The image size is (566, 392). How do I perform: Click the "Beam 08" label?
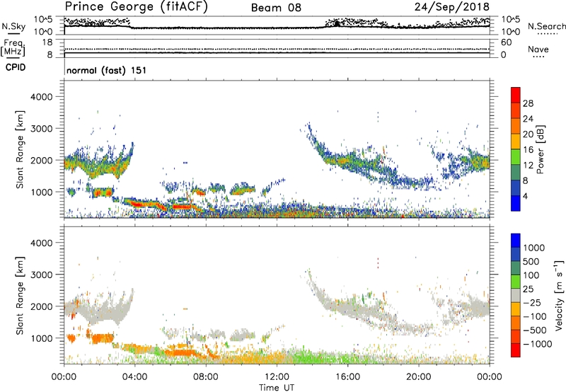coord(276,8)
